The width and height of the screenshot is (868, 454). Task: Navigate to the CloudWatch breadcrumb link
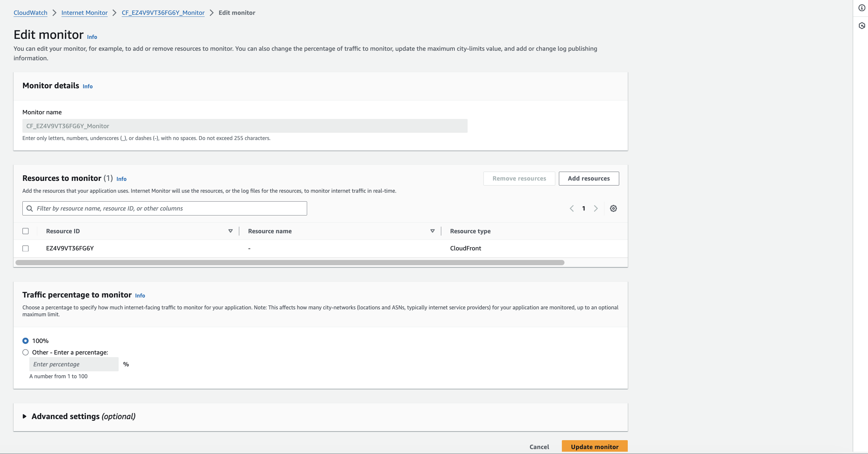(30, 13)
